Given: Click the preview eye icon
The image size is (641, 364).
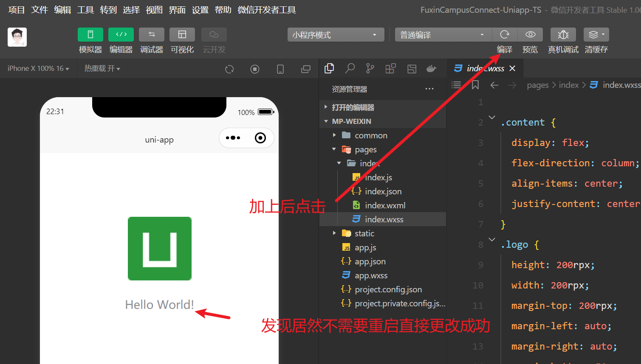Looking at the screenshot, I should [x=530, y=35].
